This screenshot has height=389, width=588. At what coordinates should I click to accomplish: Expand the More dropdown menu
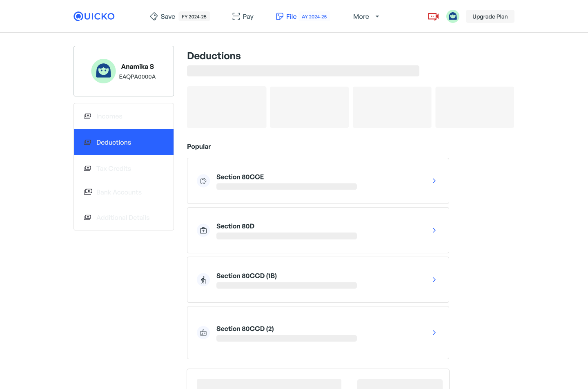point(366,17)
